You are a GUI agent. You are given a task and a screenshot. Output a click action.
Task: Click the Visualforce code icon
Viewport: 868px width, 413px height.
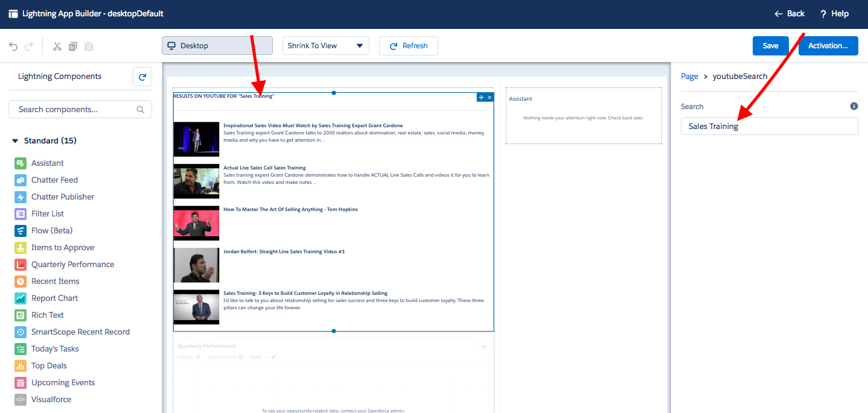(21, 399)
